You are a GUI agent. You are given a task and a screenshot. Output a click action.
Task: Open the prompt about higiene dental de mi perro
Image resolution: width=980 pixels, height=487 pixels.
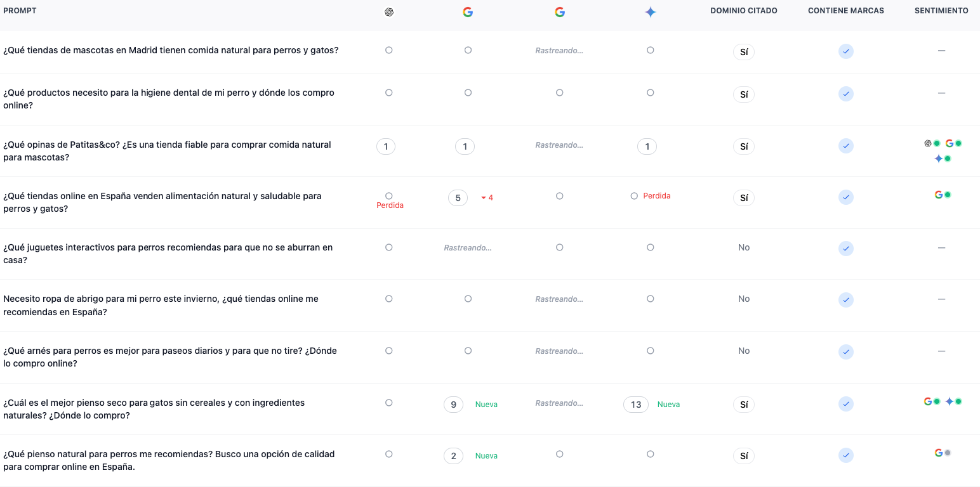pos(169,99)
